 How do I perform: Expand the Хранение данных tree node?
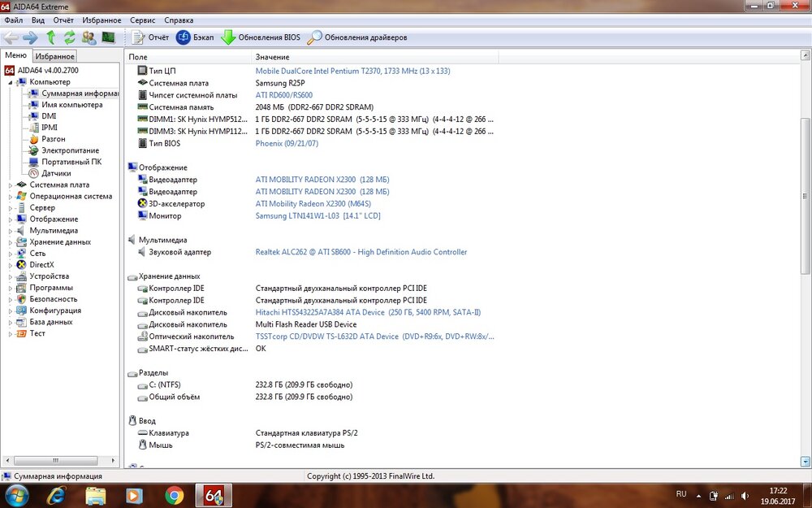tap(11, 242)
